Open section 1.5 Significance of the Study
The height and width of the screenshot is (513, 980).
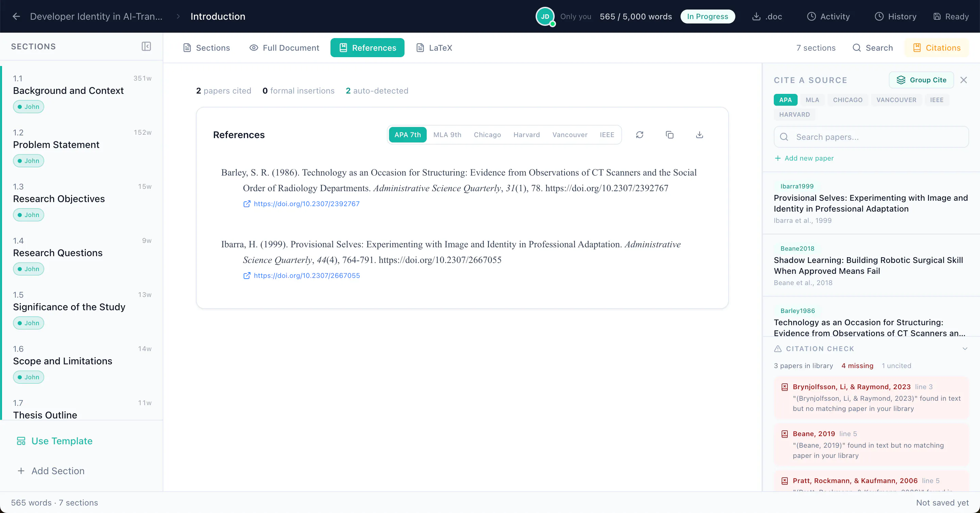tap(82, 310)
